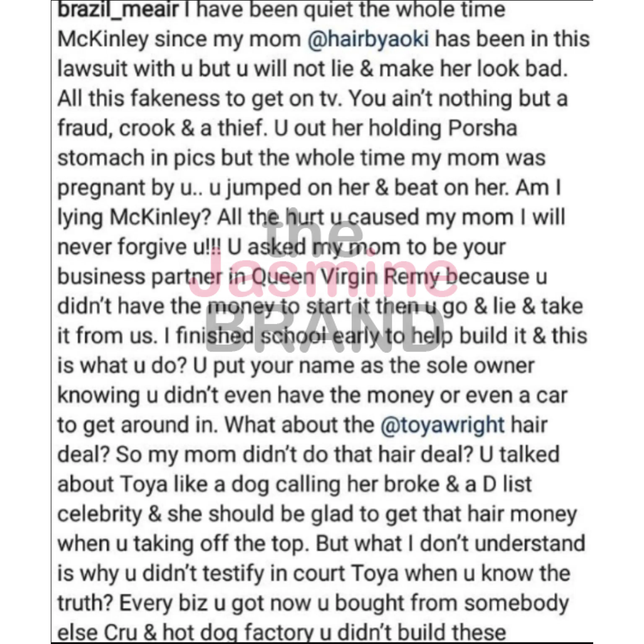
Task: Open the @hairbyaoki mention link
Action: pyautogui.click(x=368, y=40)
